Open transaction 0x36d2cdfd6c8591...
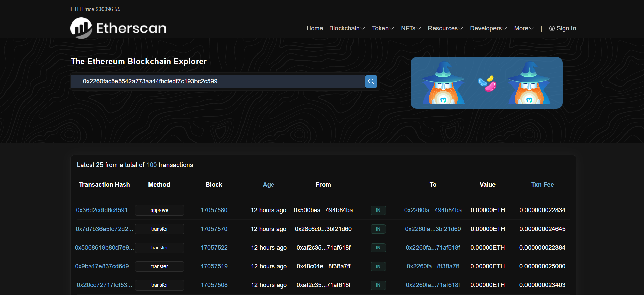This screenshot has height=295, width=644. (105, 210)
